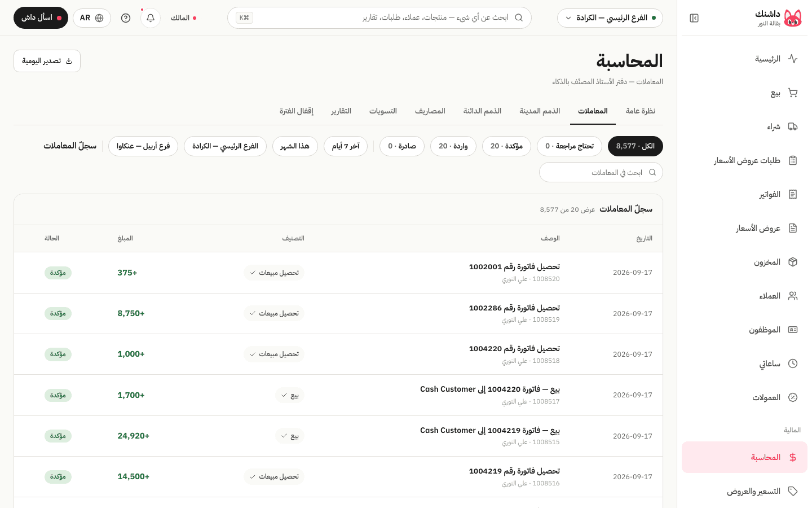This screenshot has height=508, width=812.
Task: Click the clipboard icon for طلبات عروض الأسعار
Action: click(x=793, y=160)
